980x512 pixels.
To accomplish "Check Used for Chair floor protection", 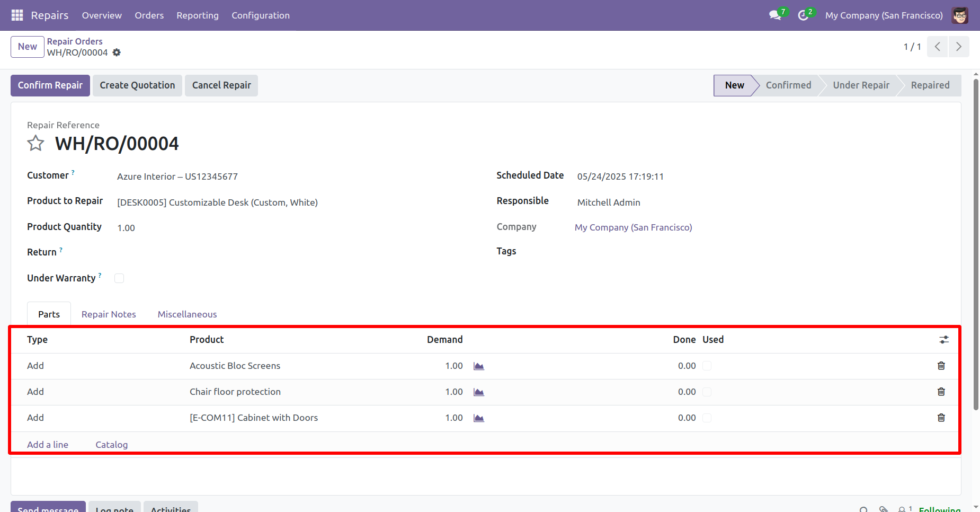I will tap(707, 392).
